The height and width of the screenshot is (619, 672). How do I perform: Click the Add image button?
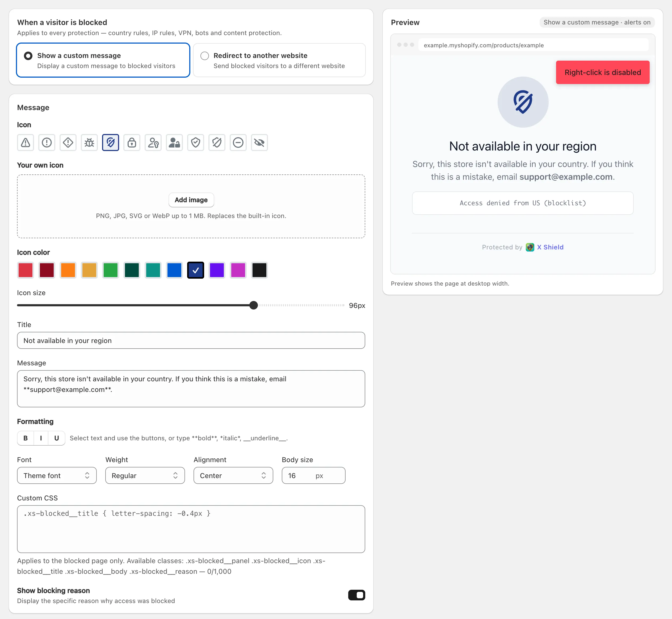coord(191,200)
